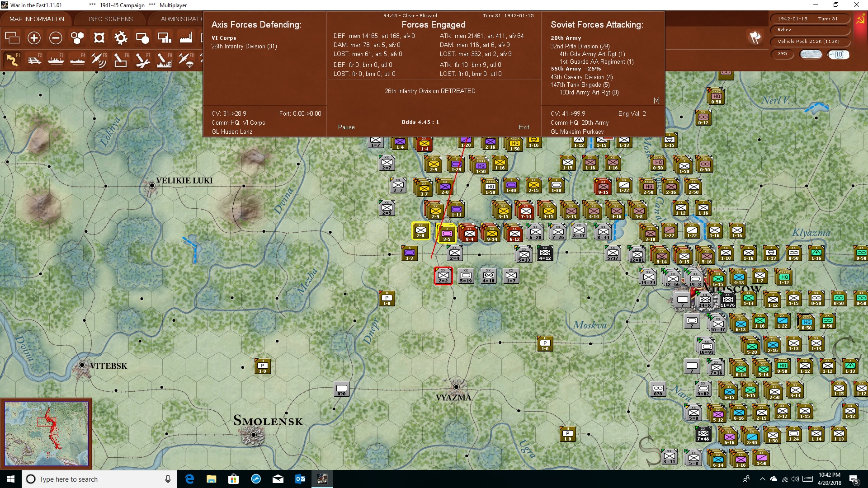
Task: Open the INFO SCREENS tab
Action: click(111, 19)
